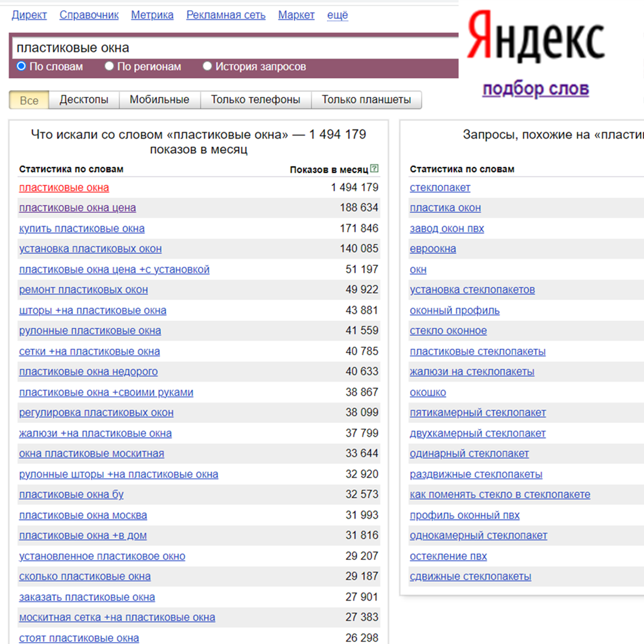Screen dimensions: 644x644
Task: Click the подбор слов link
Action: tap(535, 88)
